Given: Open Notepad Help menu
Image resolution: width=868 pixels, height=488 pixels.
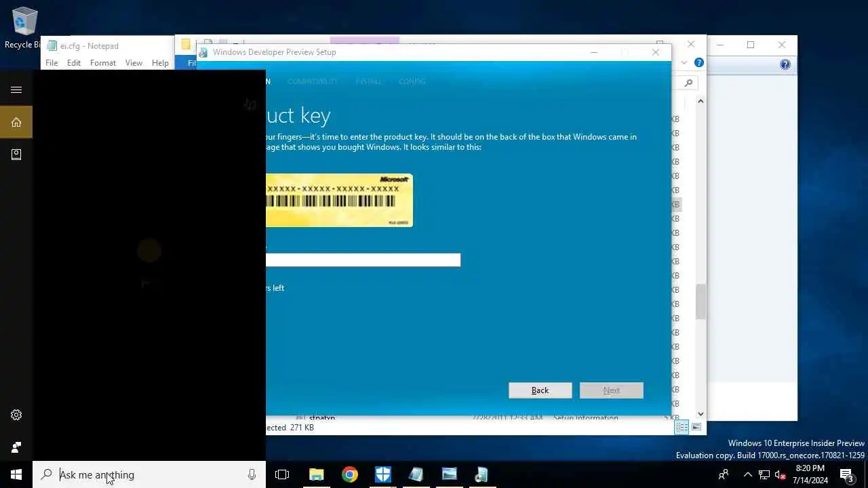Looking at the screenshot, I should tap(160, 62).
